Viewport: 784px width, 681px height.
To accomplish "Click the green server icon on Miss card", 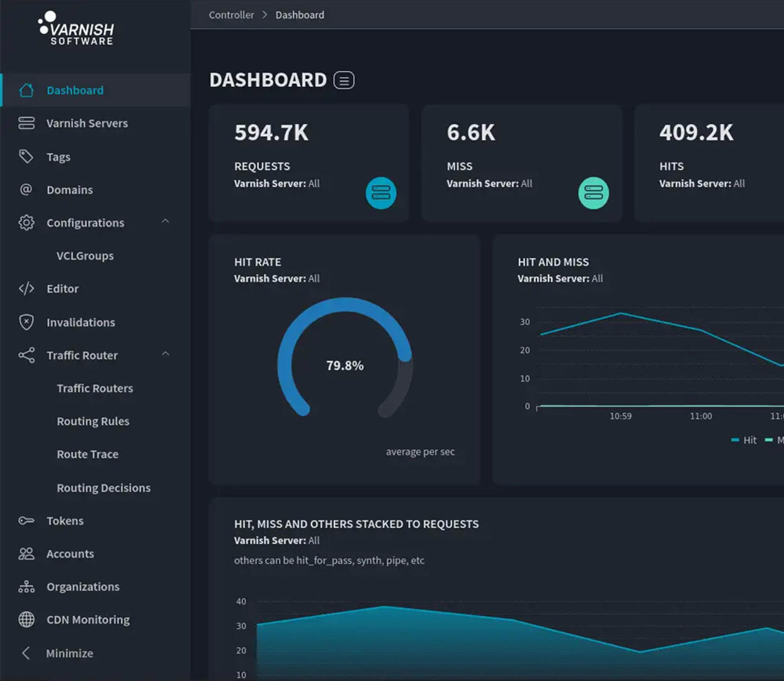I will pyautogui.click(x=593, y=193).
